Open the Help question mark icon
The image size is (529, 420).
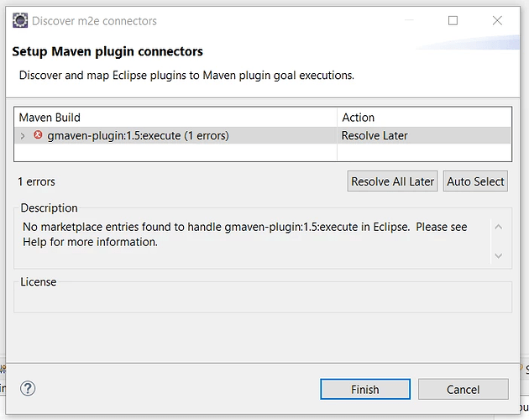point(28,388)
